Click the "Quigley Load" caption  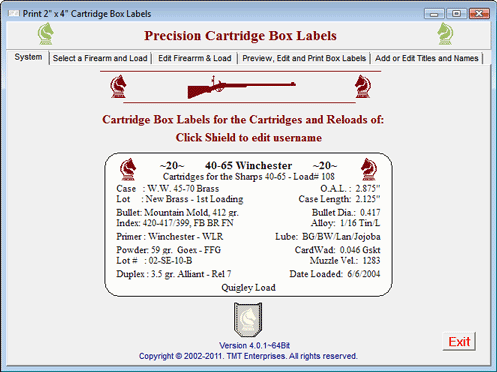pyautogui.click(x=248, y=288)
